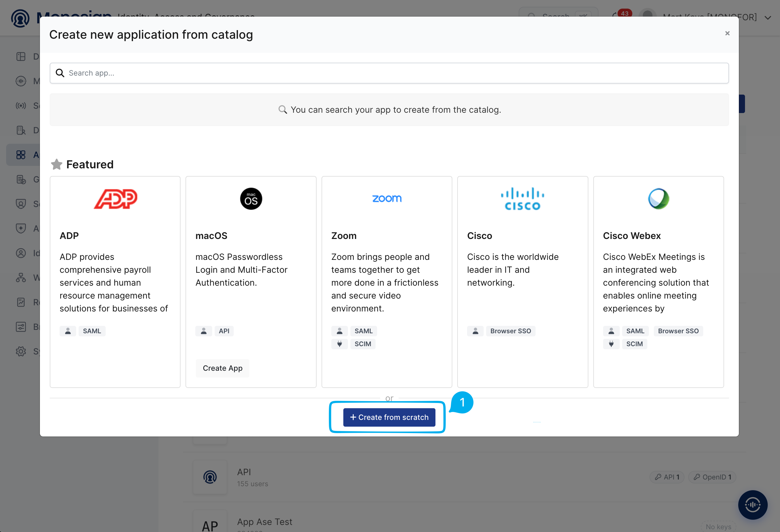Click the 'macOS Passwordless Login' description

coord(241,269)
